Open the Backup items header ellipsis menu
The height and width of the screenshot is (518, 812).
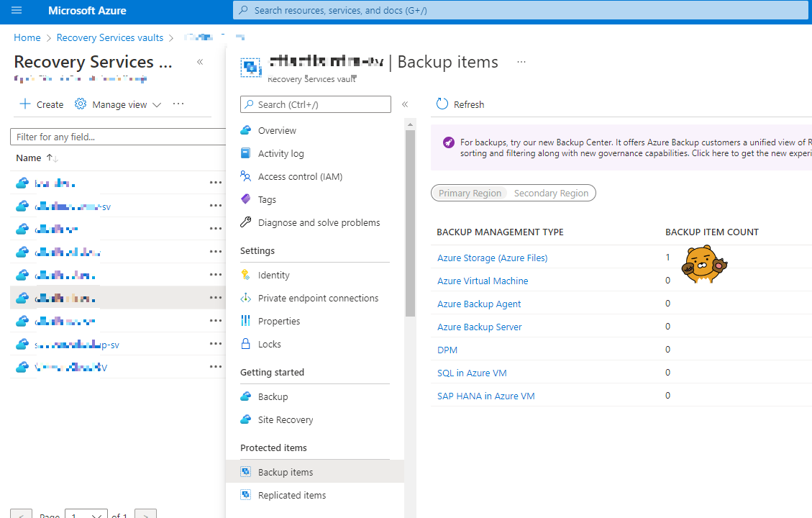point(521,62)
